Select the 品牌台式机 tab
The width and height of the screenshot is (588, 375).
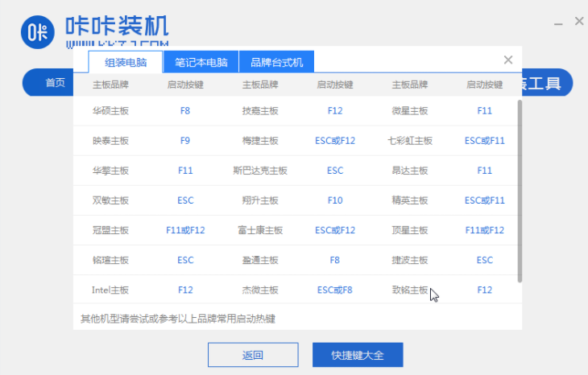point(276,62)
